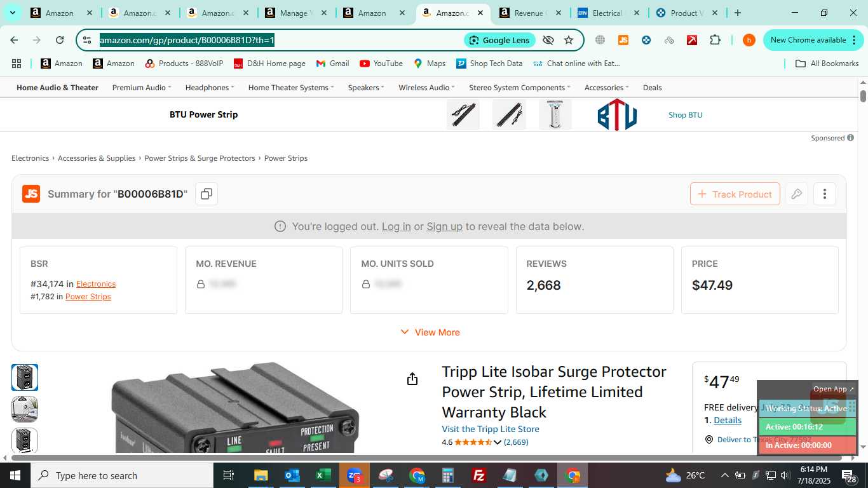Expand the Stereo System Components menu
Viewport: 868px width, 488px height.
[x=520, y=88]
